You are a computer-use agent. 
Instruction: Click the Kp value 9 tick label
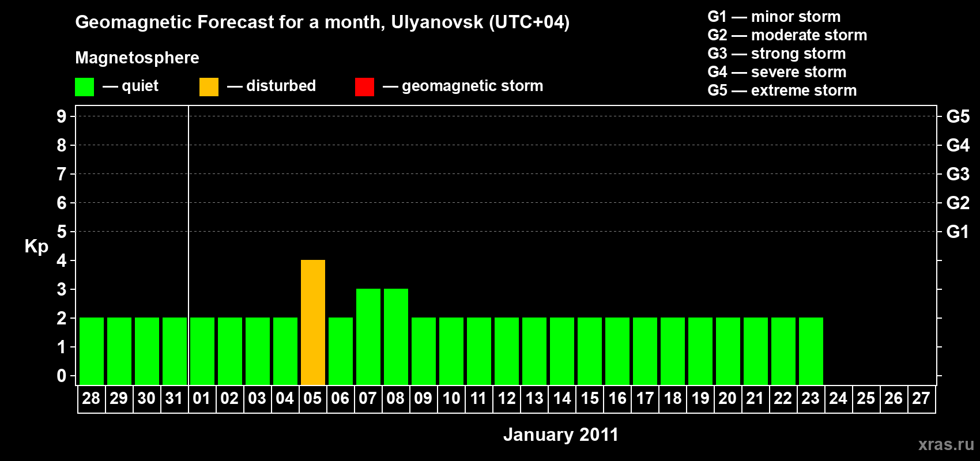pos(62,116)
